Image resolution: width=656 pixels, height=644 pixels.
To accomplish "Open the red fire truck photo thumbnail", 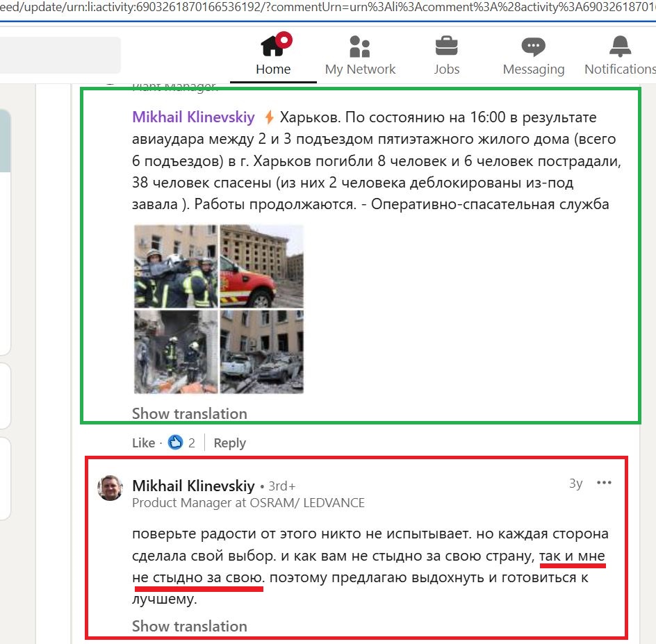I will coord(262,266).
